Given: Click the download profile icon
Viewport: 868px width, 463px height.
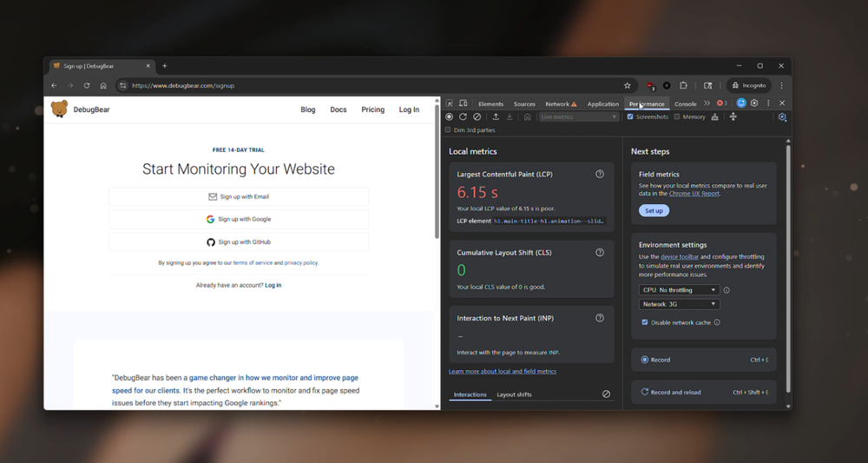Looking at the screenshot, I should coord(510,117).
